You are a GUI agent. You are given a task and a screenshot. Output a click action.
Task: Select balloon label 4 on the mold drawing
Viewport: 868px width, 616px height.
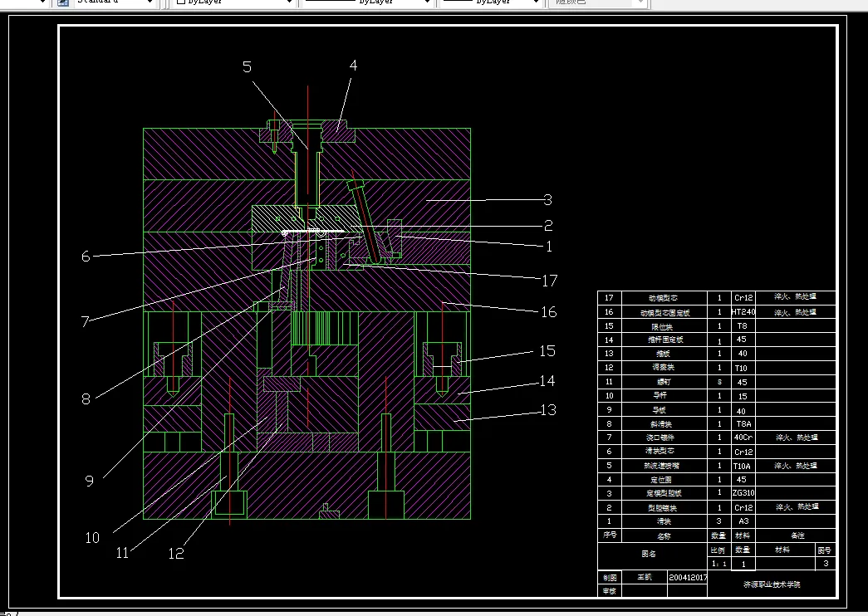click(x=353, y=66)
